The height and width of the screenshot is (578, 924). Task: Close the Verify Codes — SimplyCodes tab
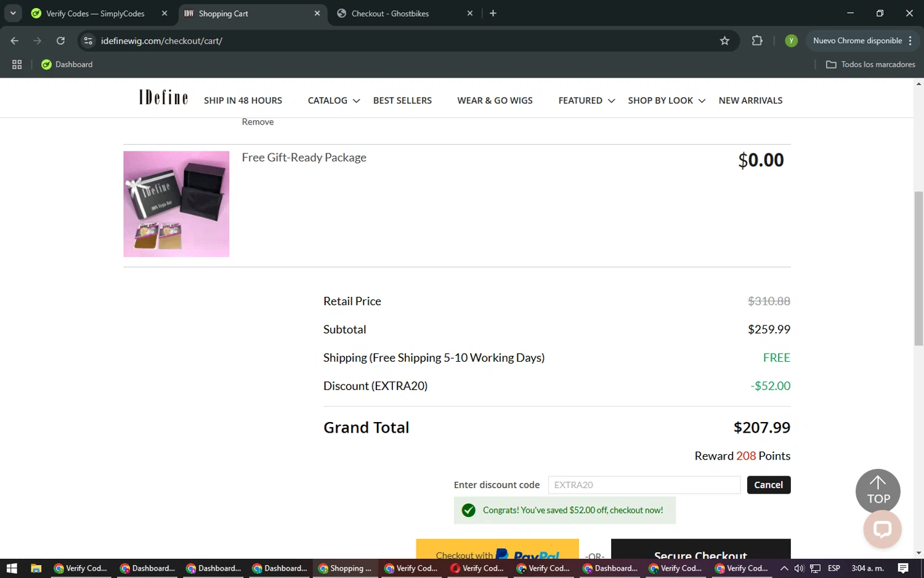tap(164, 14)
